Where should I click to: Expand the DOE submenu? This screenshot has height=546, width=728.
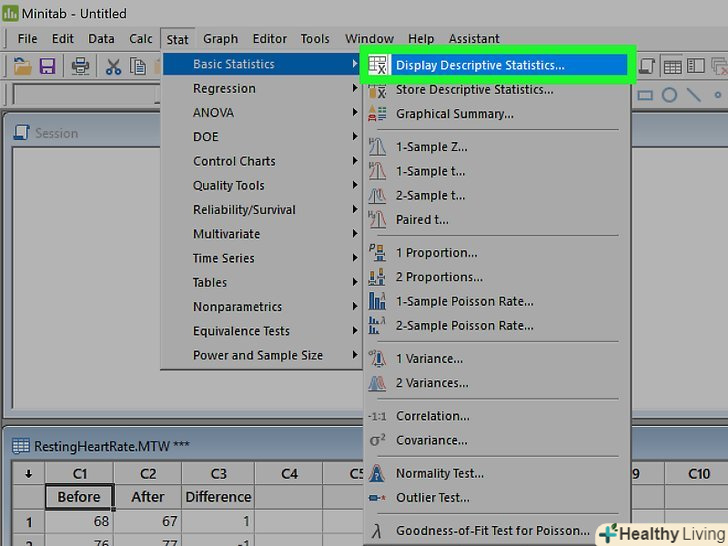262,136
